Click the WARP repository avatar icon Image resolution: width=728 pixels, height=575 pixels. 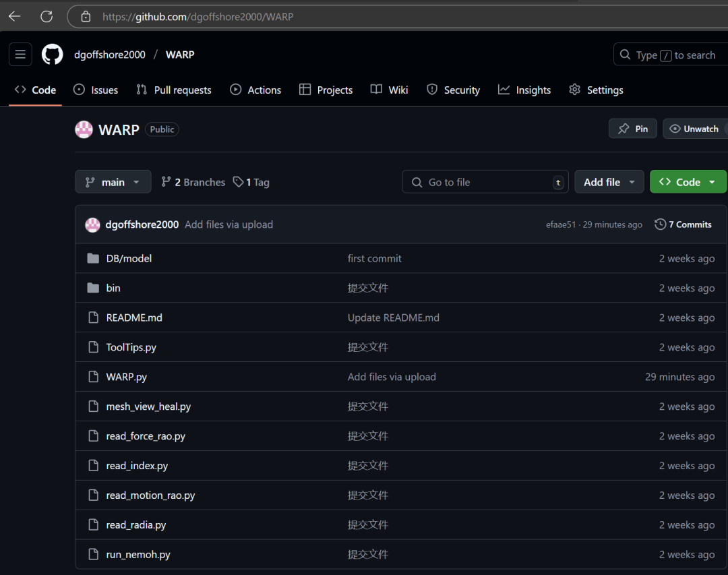[84, 129]
